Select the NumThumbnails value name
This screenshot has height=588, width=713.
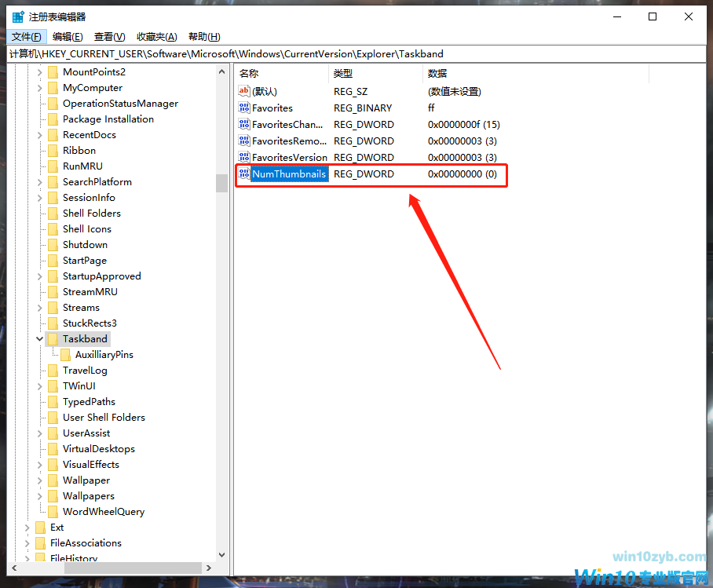pos(289,174)
